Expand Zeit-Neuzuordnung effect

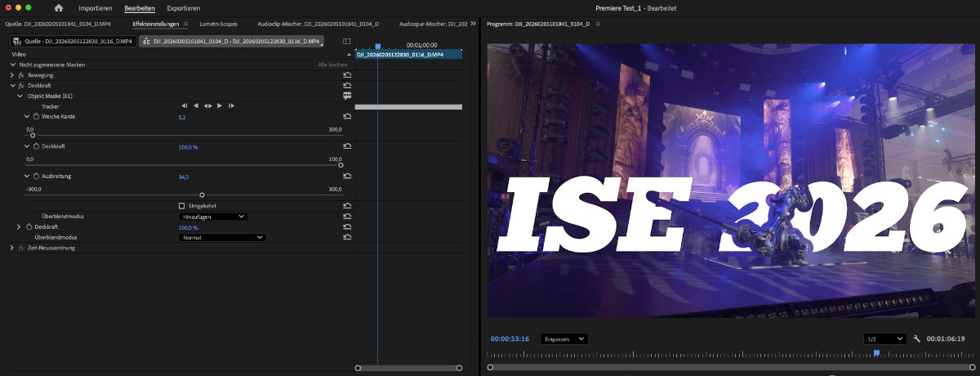tap(13, 248)
